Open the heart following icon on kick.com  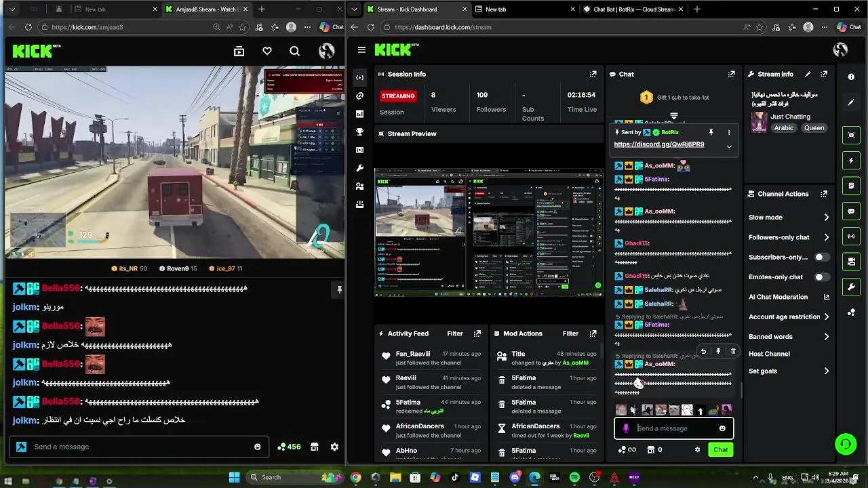coord(267,51)
